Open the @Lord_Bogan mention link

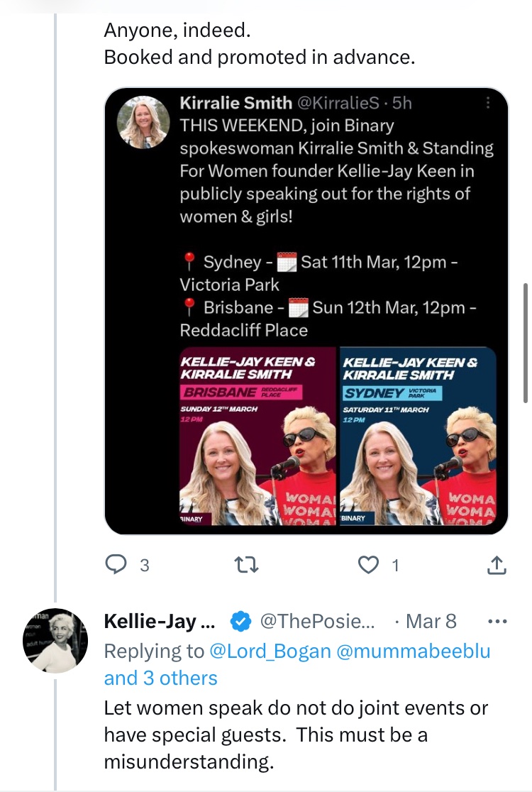click(270, 651)
